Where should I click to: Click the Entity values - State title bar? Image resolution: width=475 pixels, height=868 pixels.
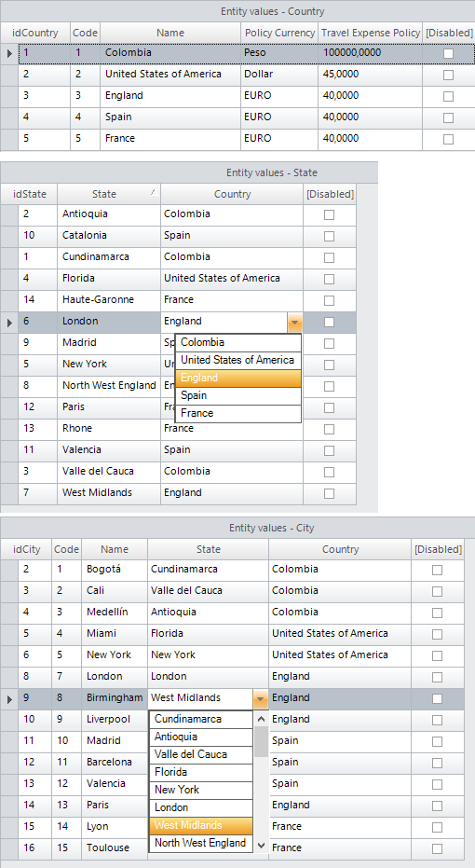188,172
